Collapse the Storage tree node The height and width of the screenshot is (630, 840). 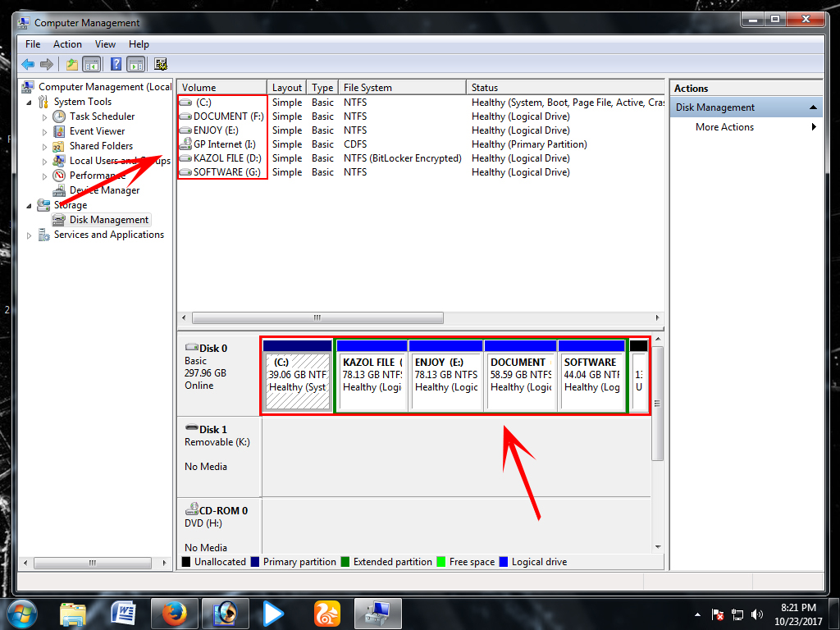click(29, 206)
